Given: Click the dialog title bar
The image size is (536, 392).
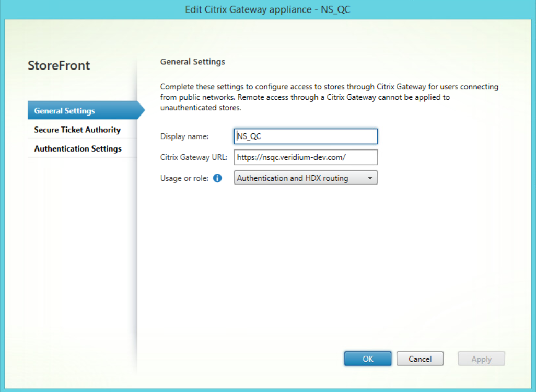Looking at the screenshot, I should [x=268, y=9].
